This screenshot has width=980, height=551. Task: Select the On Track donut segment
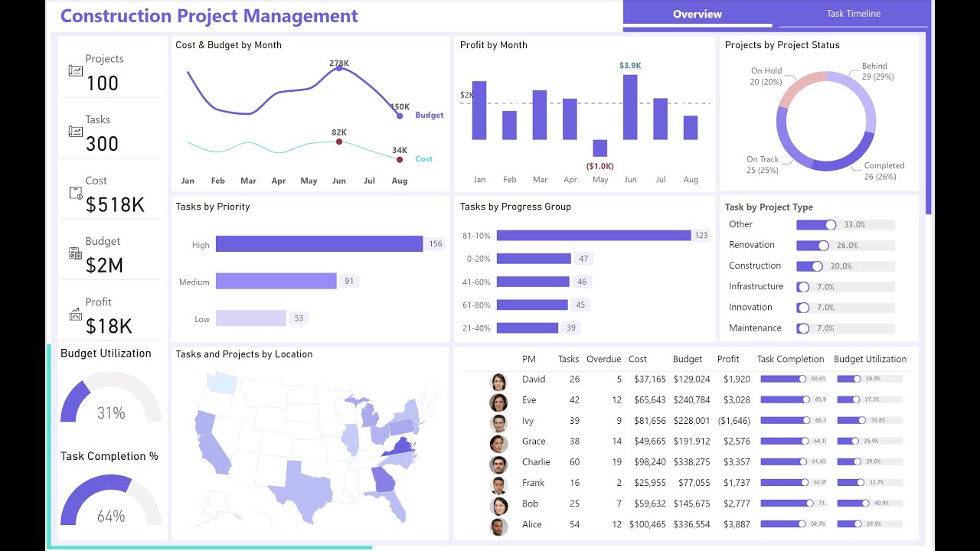tap(786, 143)
